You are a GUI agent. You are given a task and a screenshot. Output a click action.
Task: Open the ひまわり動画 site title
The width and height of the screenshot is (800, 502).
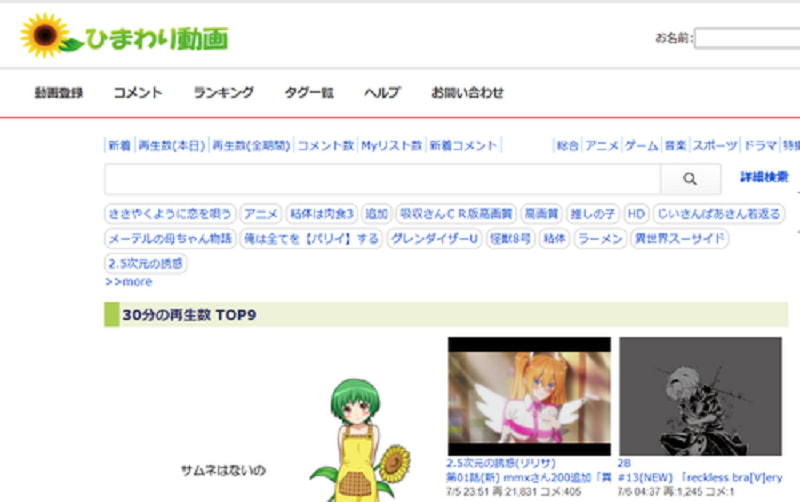click(x=157, y=39)
